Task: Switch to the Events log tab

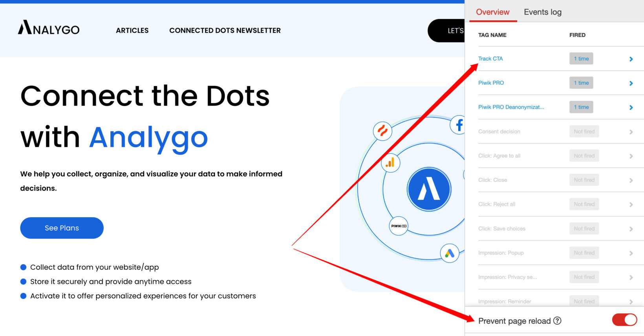Action: (542, 12)
